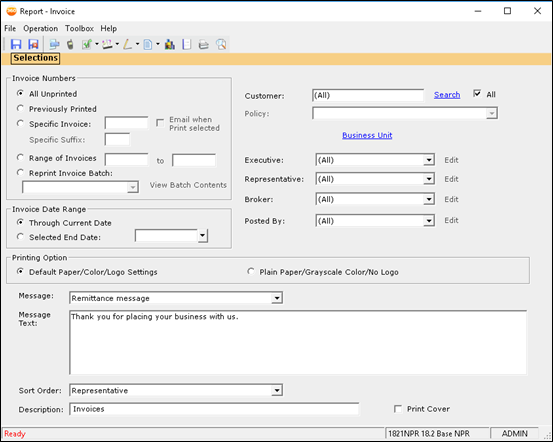The width and height of the screenshot is (553, 442).
Task: Click the blue floppy disk Save icon
Action: [x=16, y=44]
